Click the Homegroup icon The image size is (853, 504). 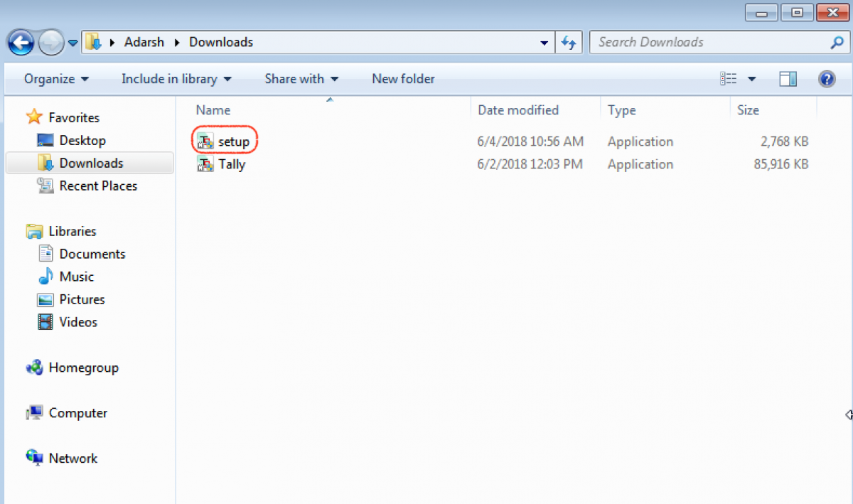click(x=84, y=368)
